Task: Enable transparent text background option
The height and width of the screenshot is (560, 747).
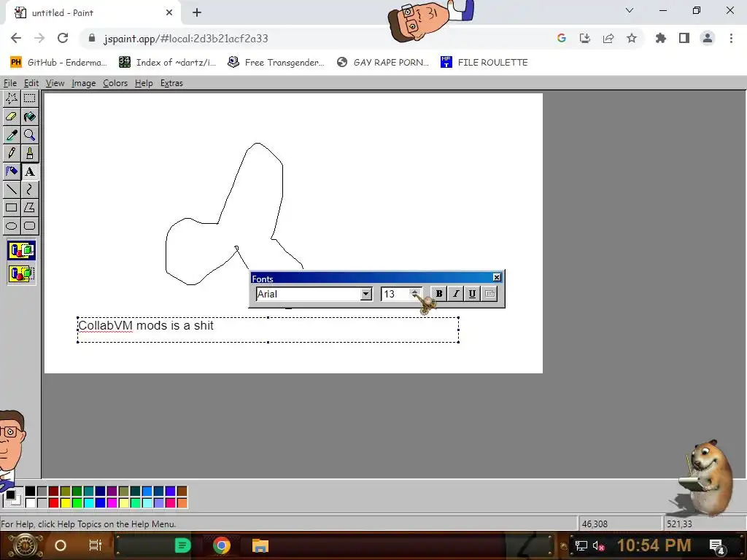Action: click(x=21, y=273)
